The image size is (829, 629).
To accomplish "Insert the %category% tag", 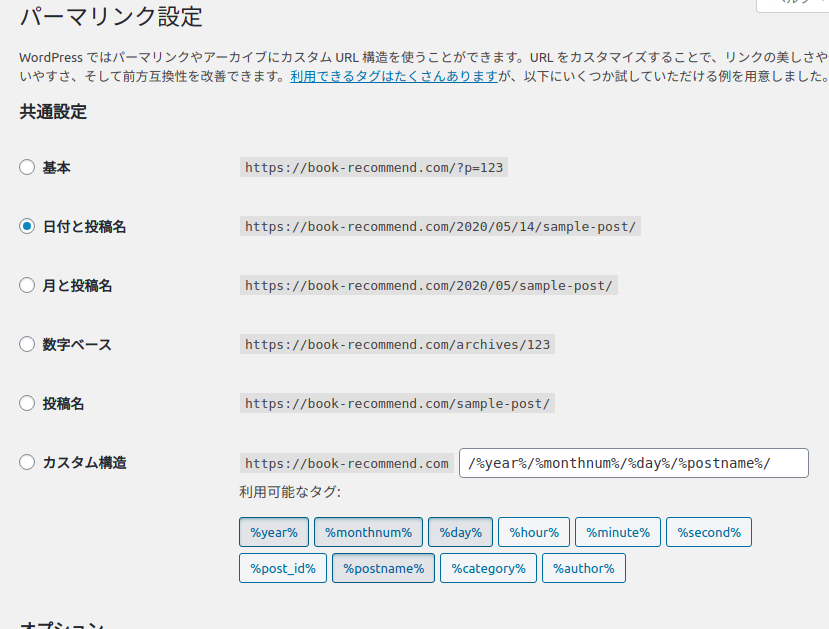I will [x=488, y=567].
